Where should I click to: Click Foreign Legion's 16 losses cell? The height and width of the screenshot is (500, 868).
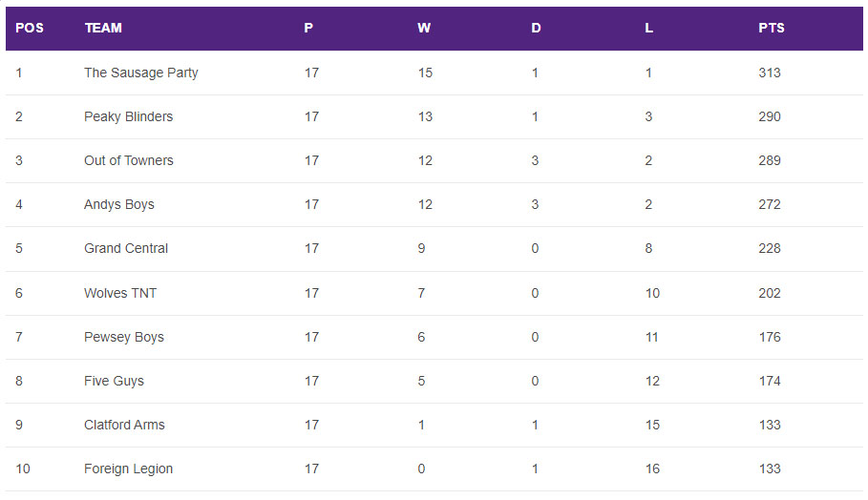652,469
